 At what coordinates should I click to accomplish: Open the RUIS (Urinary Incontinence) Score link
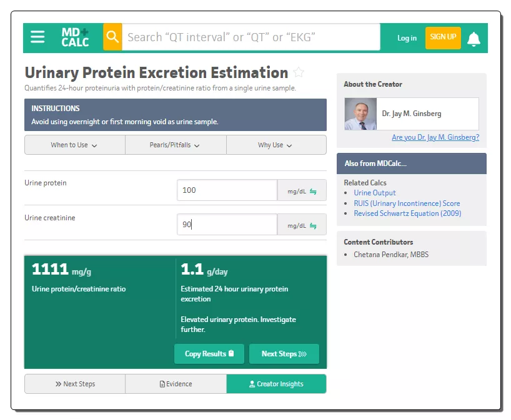point(407,203)
